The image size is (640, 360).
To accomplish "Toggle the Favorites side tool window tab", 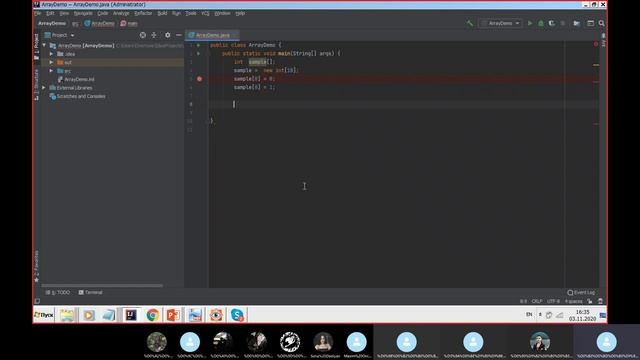I will (x=37, y=267).
